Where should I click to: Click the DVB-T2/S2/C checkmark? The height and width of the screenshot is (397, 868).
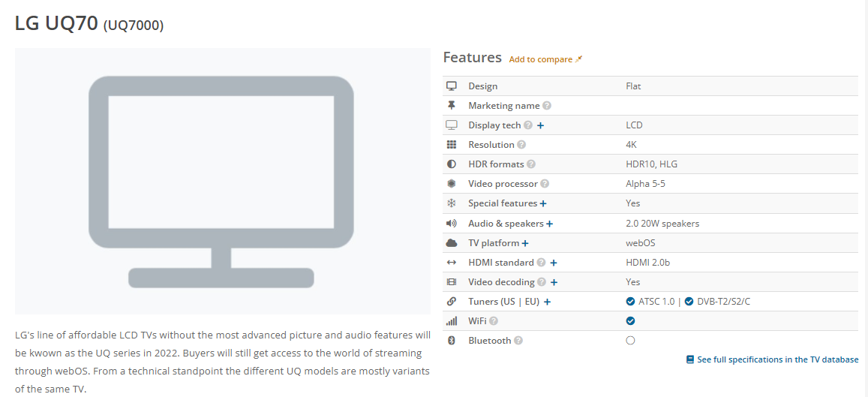click(689, 302)
